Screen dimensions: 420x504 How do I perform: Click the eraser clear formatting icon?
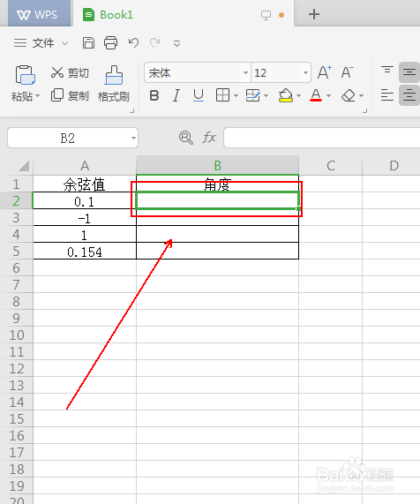point(349,95)
